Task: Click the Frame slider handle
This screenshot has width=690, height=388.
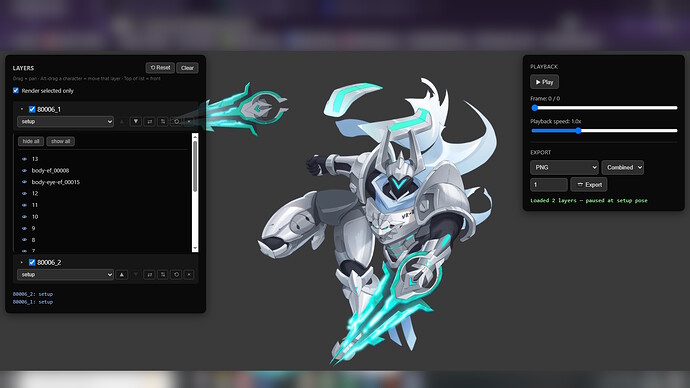Action: pos(535,108)
